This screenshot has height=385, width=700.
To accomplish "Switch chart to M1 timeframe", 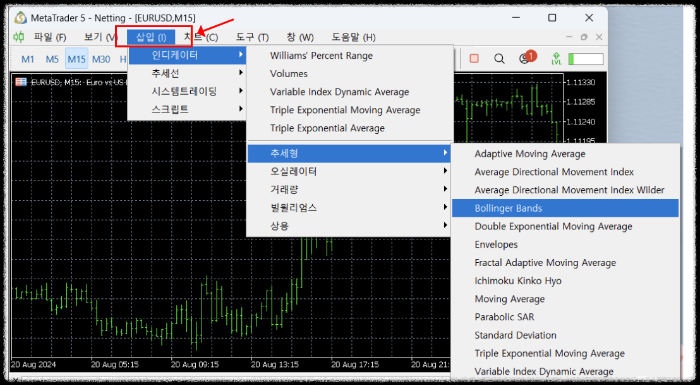I will point(28,59).
